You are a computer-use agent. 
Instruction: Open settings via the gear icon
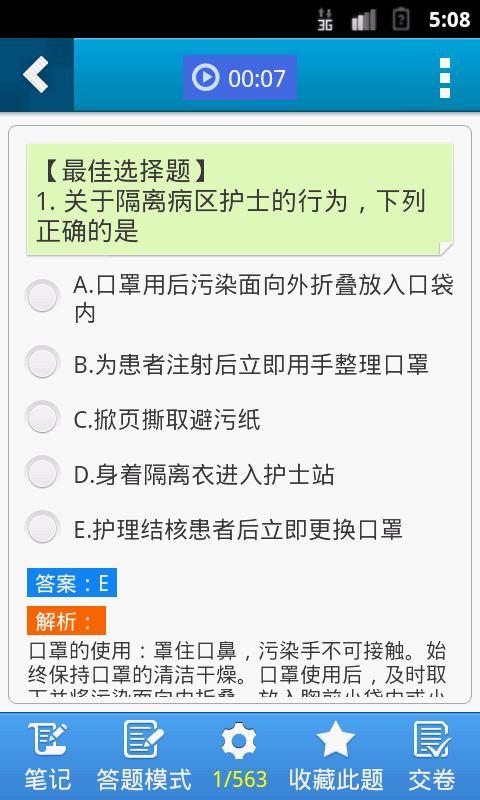(x=239, y=741)
